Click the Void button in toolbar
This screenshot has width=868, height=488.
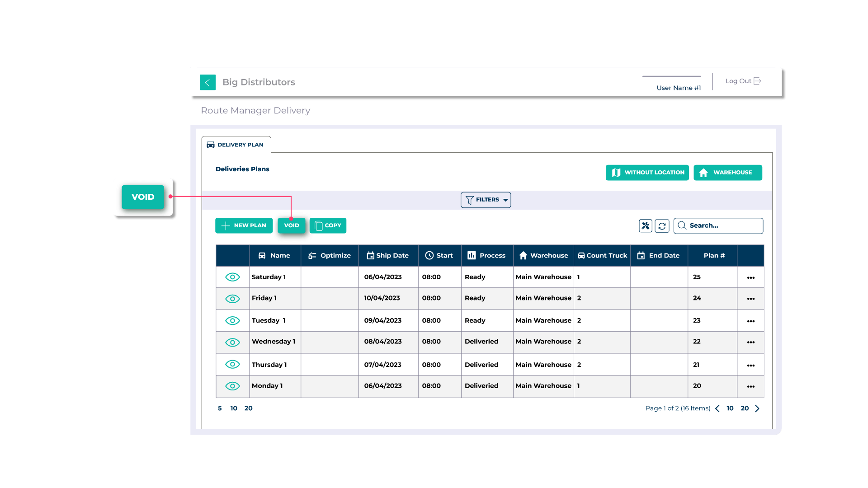coord(292,225)
